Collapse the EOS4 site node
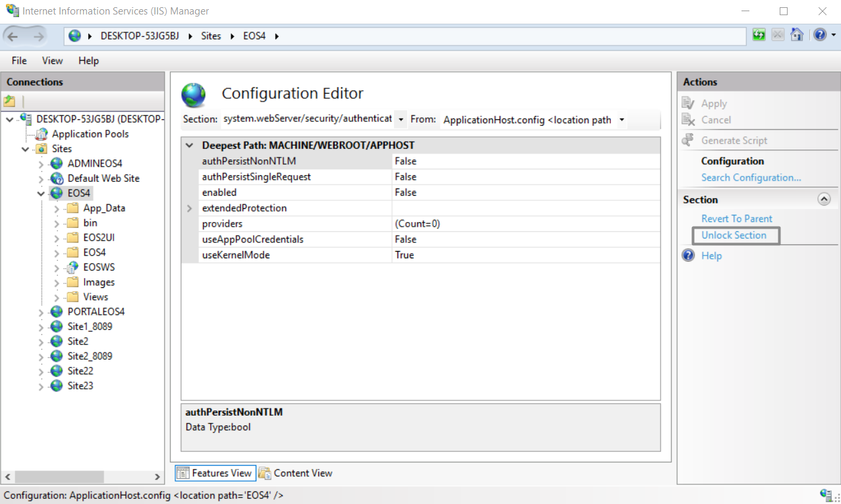Viewport: 841px width, 504px height. click(42, 194)
